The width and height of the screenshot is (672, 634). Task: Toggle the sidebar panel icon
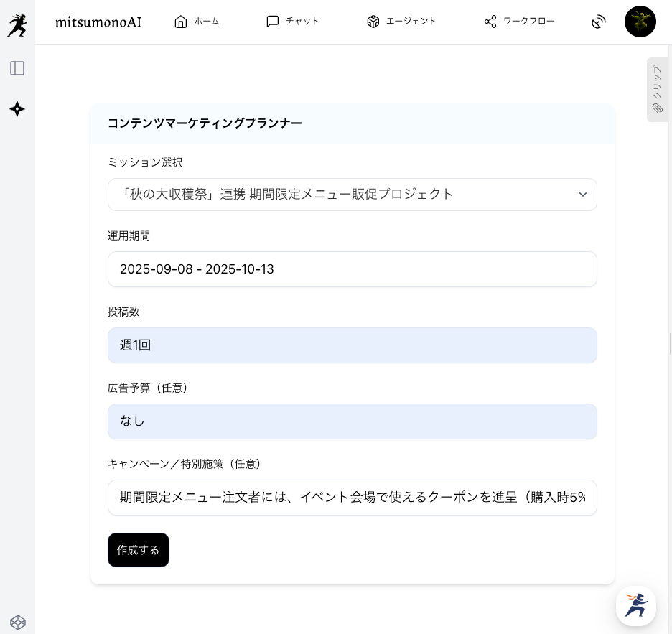17,68
